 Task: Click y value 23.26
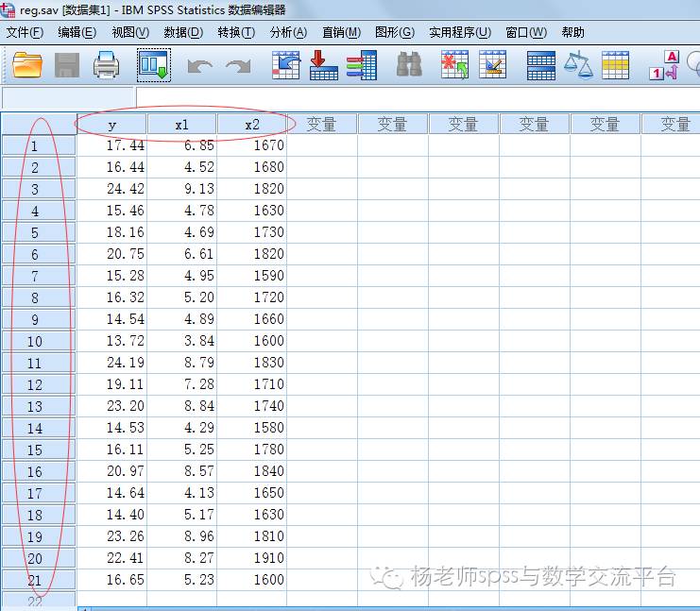click(x=111, y=536)
